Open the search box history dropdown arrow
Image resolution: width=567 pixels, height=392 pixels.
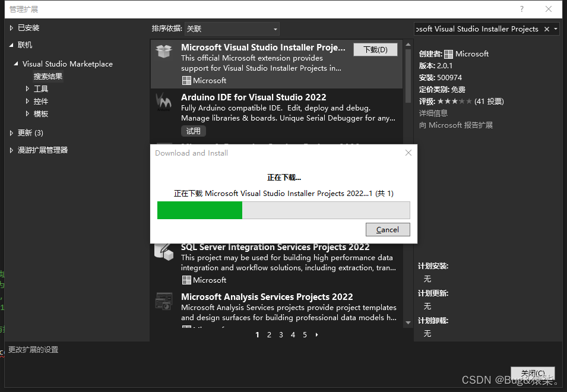[x=556, y=29]
